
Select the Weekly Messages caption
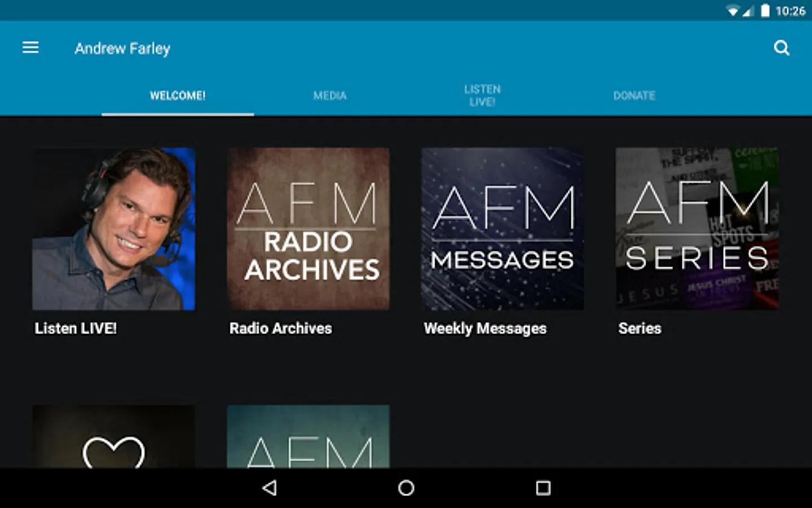(485, 329)
